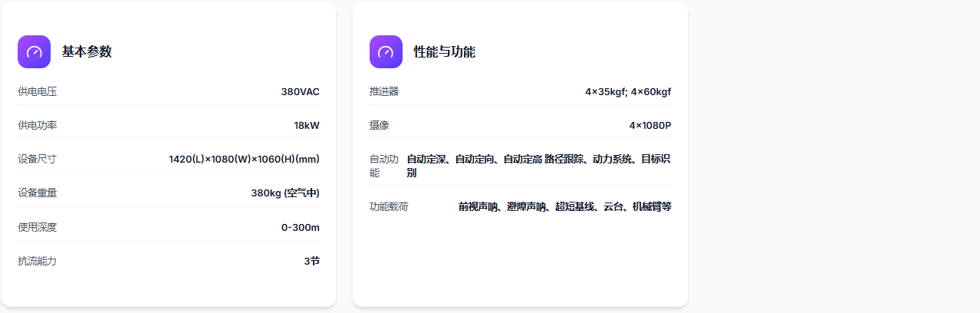
Task: Click the 设备尺寸 label
Action: [x=38, y=160]
